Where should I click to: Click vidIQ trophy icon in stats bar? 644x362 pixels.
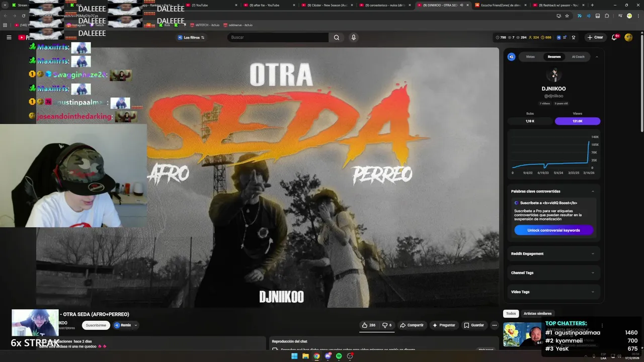[573, 37]
